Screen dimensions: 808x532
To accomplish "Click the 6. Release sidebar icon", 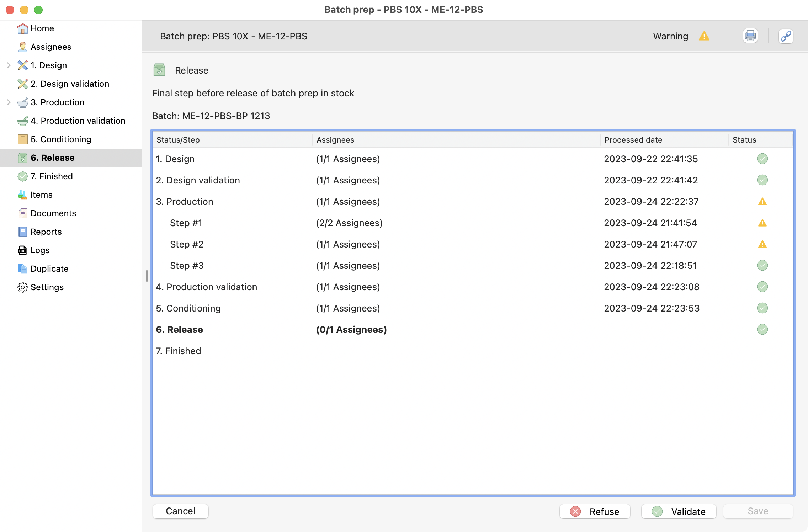I will 22,158.
